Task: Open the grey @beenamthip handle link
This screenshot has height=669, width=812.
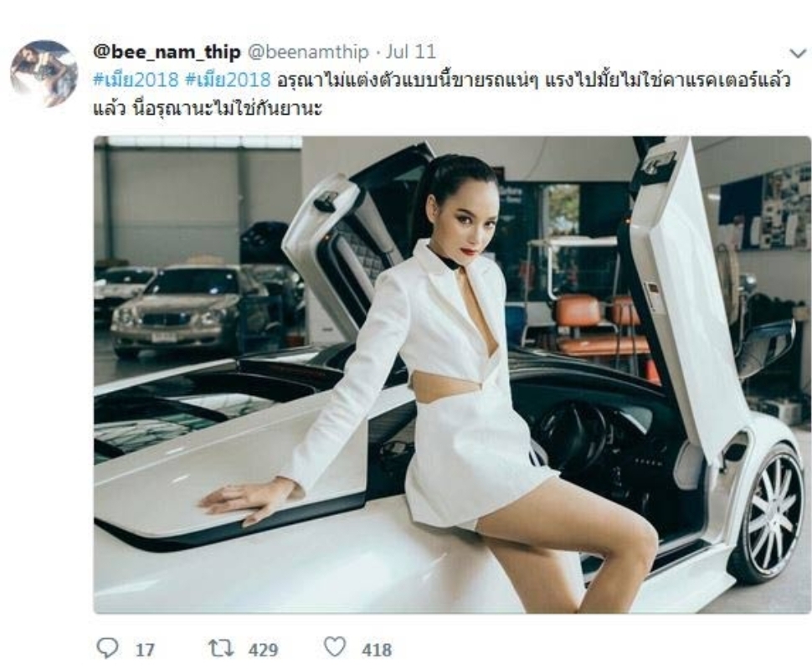Action: click(x=309, y=52)
